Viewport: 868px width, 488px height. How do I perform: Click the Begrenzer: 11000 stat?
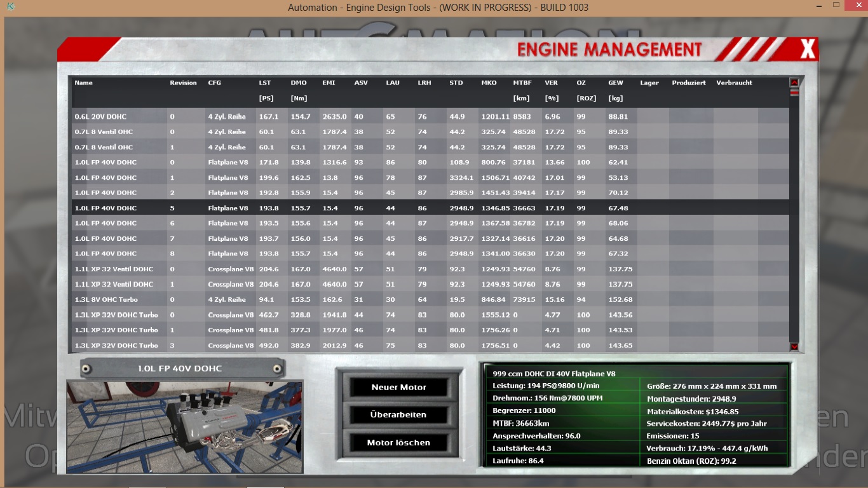[524, 410]
